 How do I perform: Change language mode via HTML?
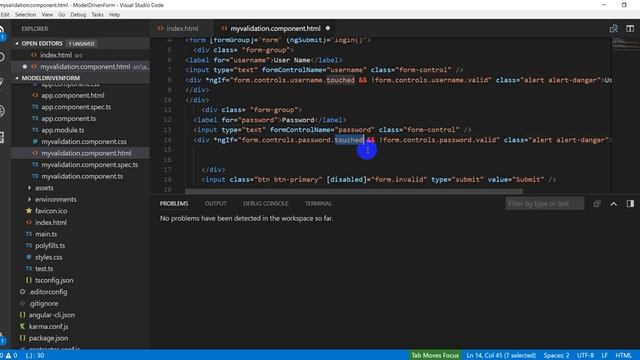point(623,355)
